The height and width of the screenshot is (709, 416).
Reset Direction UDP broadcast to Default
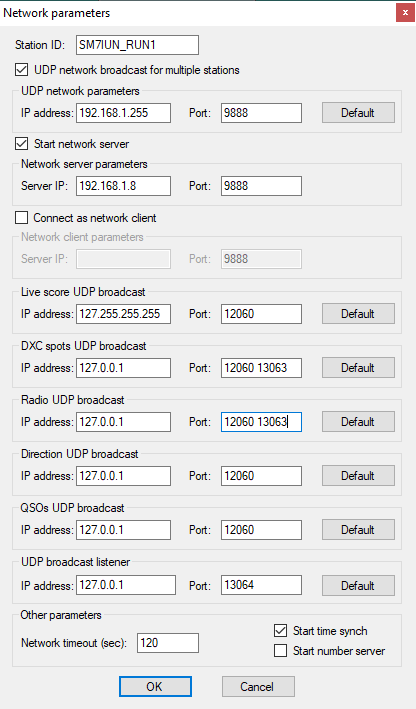click(358, 476)
